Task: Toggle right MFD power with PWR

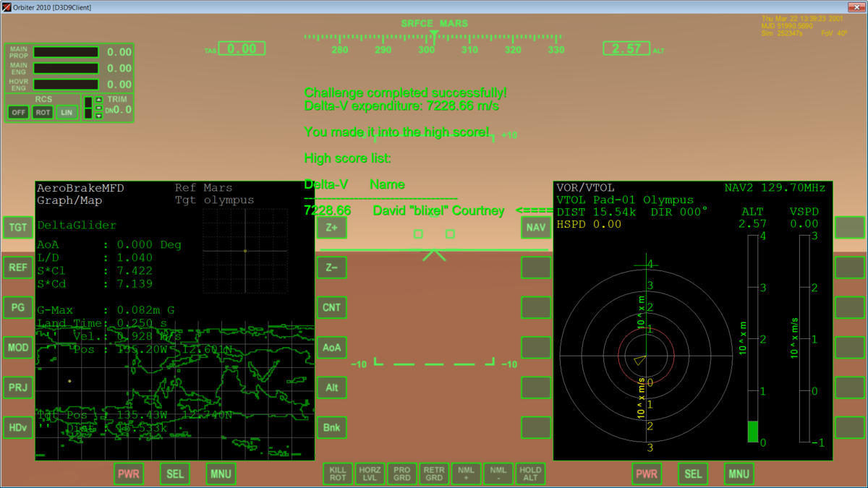Action: tap(647, 474)
